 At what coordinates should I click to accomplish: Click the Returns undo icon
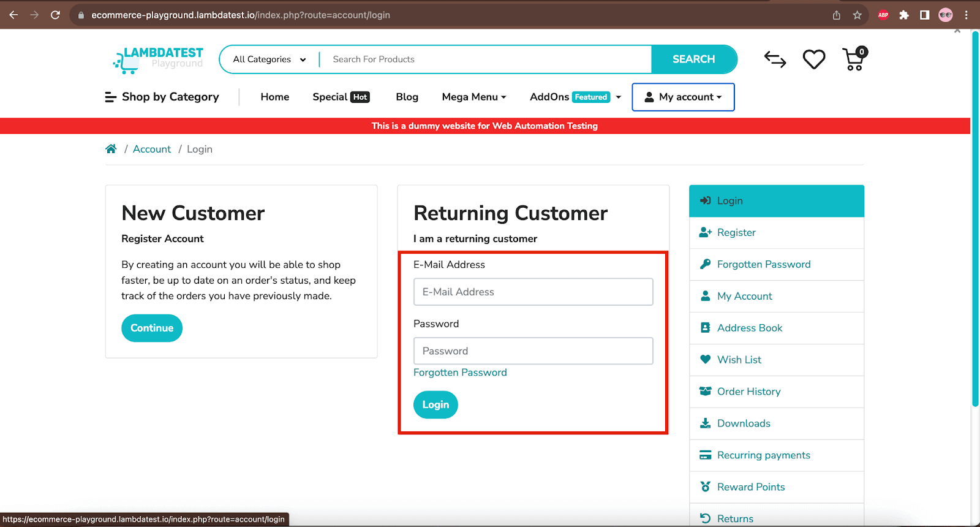[706, 518]
